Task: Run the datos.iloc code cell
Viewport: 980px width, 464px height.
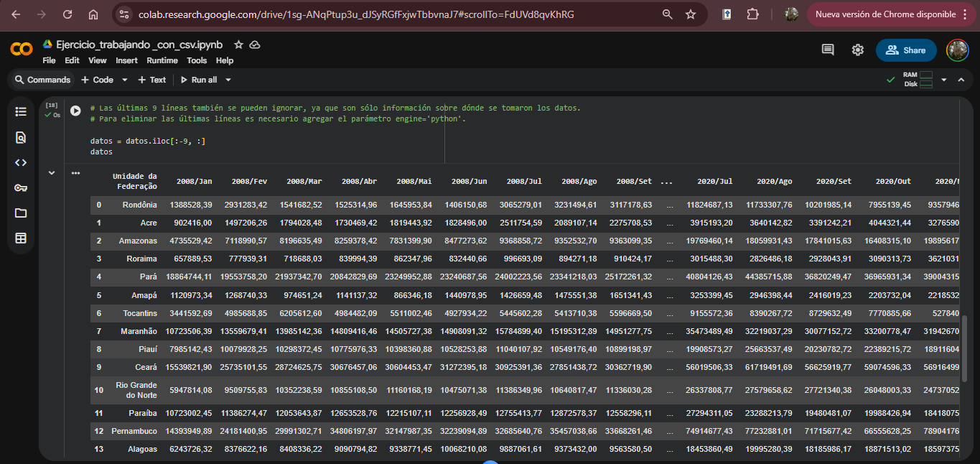Action: click(x=75, y=111)
